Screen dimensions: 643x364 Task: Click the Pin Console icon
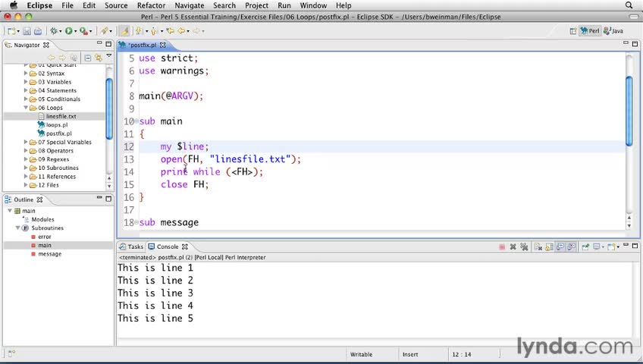(x=585, y=246)
